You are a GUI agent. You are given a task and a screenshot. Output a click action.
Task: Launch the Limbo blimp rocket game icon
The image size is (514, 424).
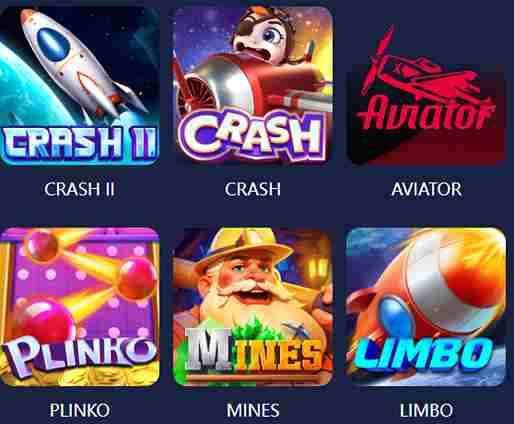point(426,307)
